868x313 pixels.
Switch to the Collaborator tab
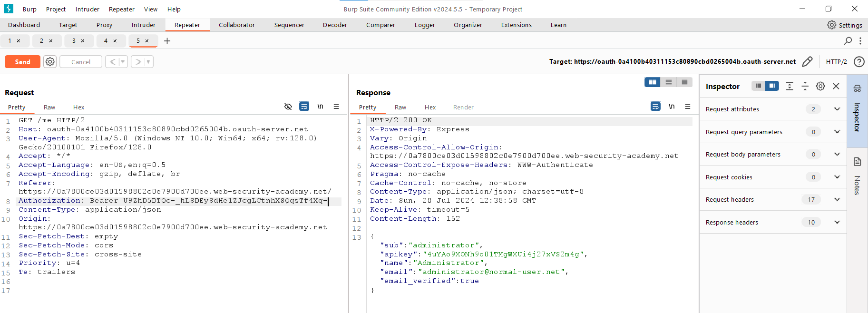(237, 25)
